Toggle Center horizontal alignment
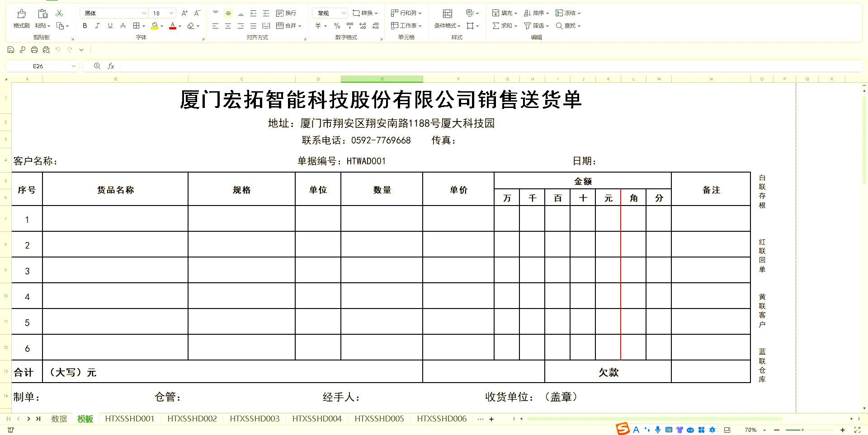868x435 pixels. point(228,26)
